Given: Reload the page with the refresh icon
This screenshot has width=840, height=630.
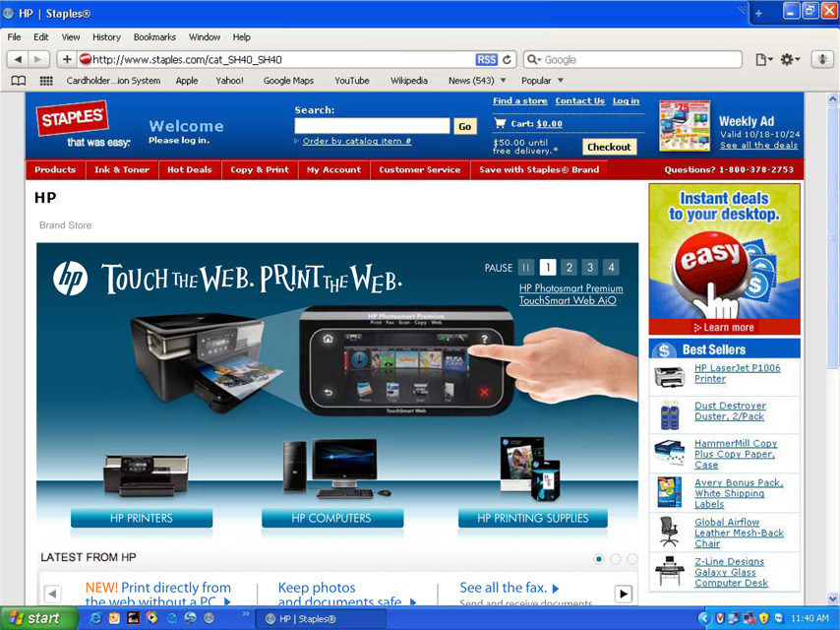Looking at the screenshot, I should [x=507, y=59].
